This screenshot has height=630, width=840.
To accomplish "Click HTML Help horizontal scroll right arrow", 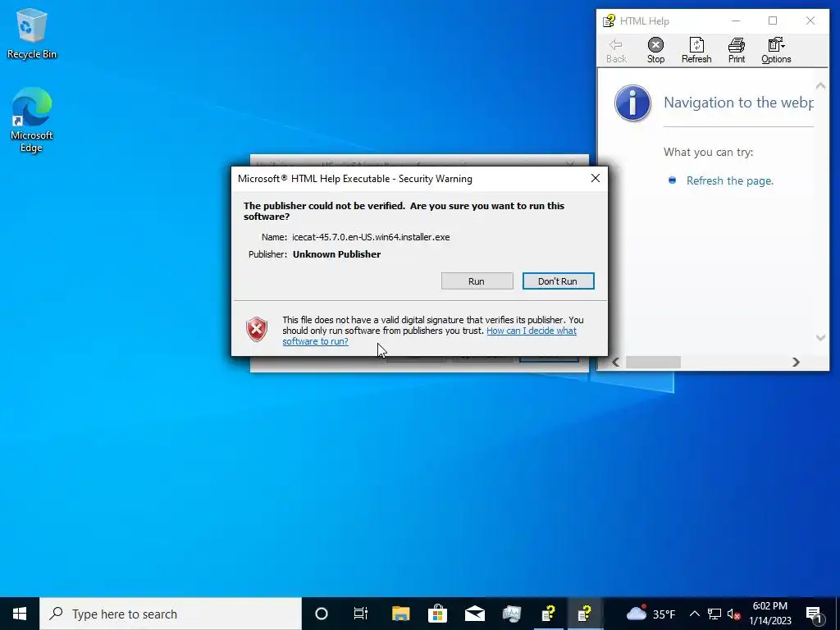I will pyautogui.click(x=796, y=362).
